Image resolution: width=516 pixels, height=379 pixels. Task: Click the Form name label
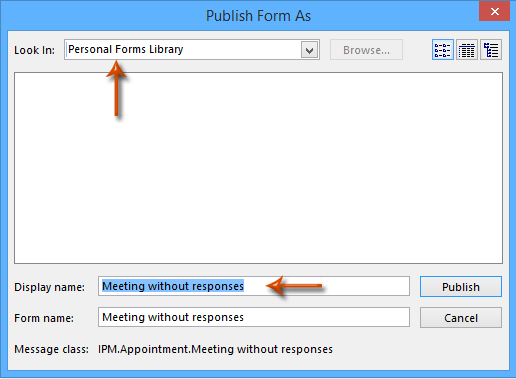coord(44,318)
